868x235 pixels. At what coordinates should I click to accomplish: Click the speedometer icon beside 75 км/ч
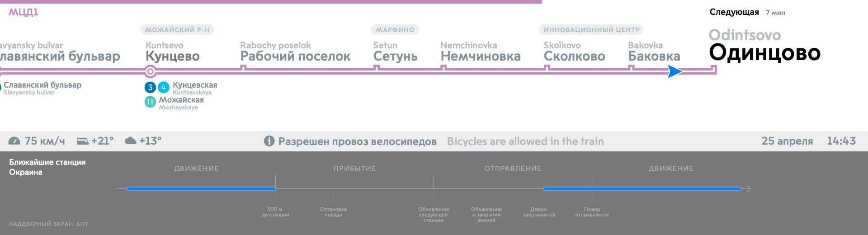[14, 141]
